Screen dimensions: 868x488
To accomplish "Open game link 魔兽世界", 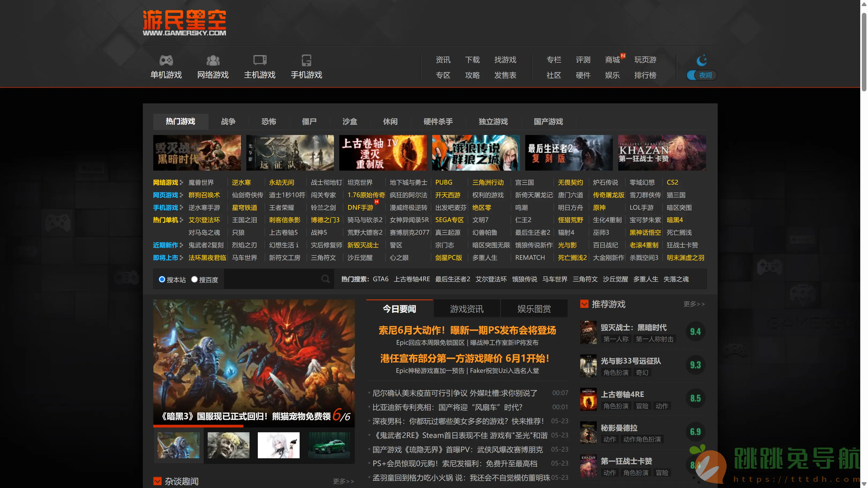I will coord(201,183).
